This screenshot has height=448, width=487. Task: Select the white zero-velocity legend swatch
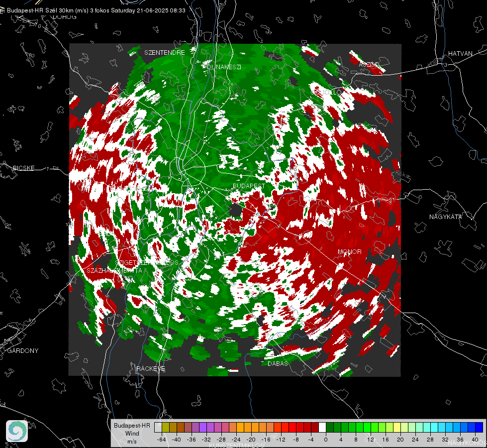pyautogui.click(x=322, y=427)
